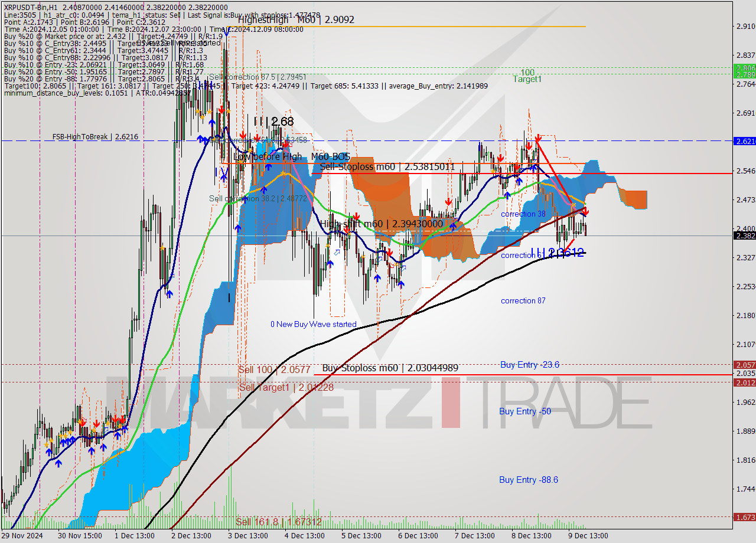Click Sell correction 87.5 | 2.79451 label
The height and width of the screenshot is (543, 756).
click(x=258, y=77)
